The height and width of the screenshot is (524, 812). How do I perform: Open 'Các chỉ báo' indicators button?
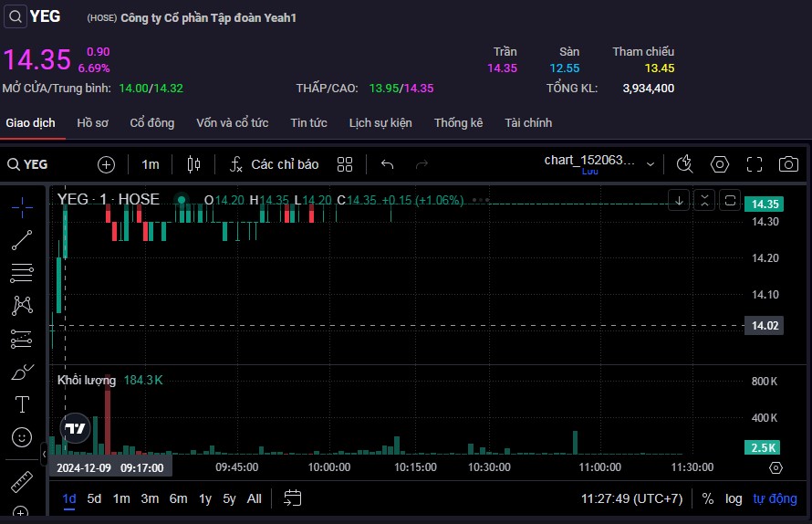click(x=274, y=164)
